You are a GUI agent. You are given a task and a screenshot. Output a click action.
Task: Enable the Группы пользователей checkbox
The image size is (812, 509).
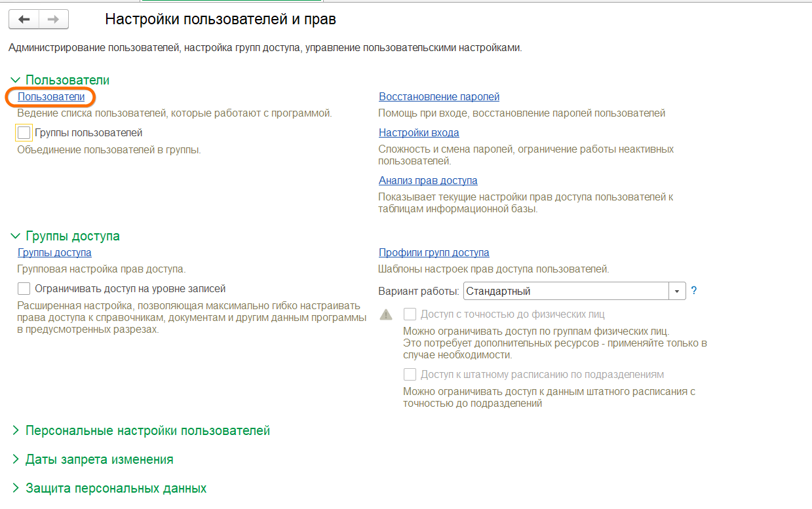point(24,133)
